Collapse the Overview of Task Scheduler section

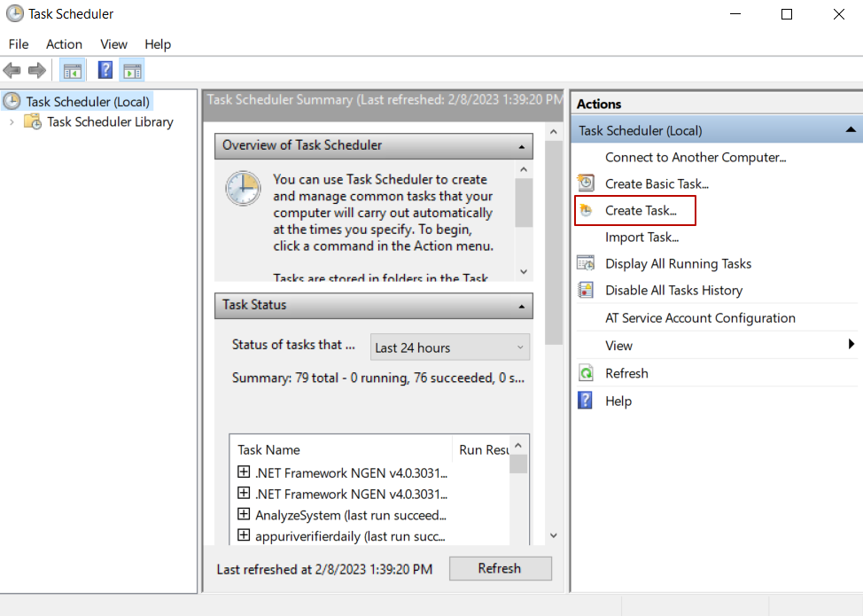point(523,146)
